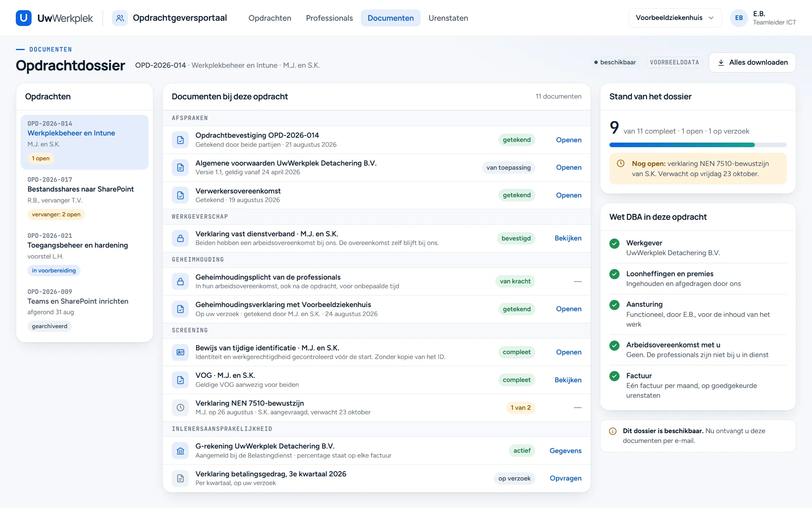Click info icon in Dit dossier is beschikbaar note
This screenshot has width=812, height=508.
(x=613, y=431)
